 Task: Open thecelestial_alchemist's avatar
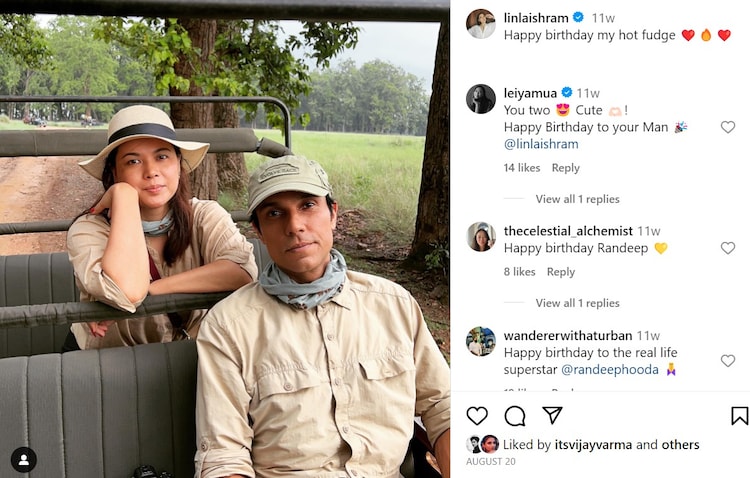[481, 237]
